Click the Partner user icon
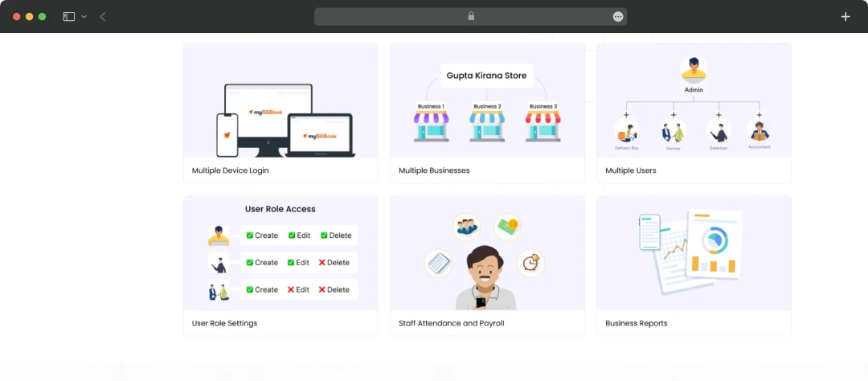Viewport: 868px width, 381px height. 674,133
